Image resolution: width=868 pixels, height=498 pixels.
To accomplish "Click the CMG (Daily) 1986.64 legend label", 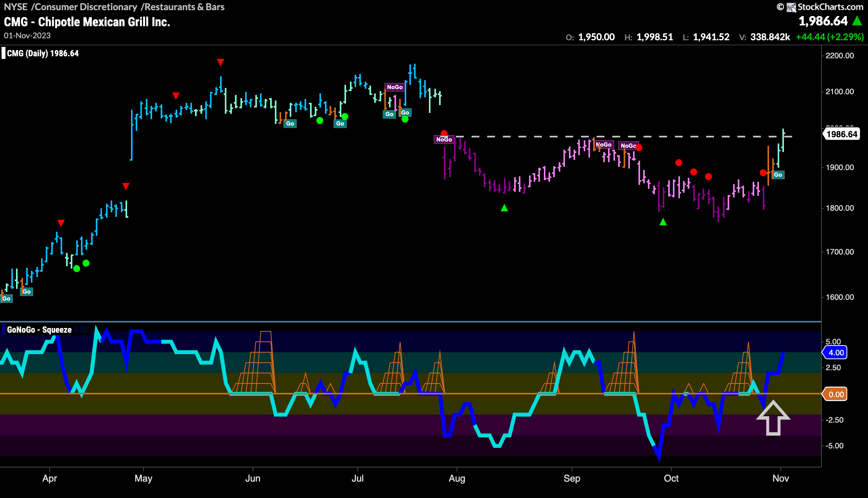I will (x=43, y=53).
